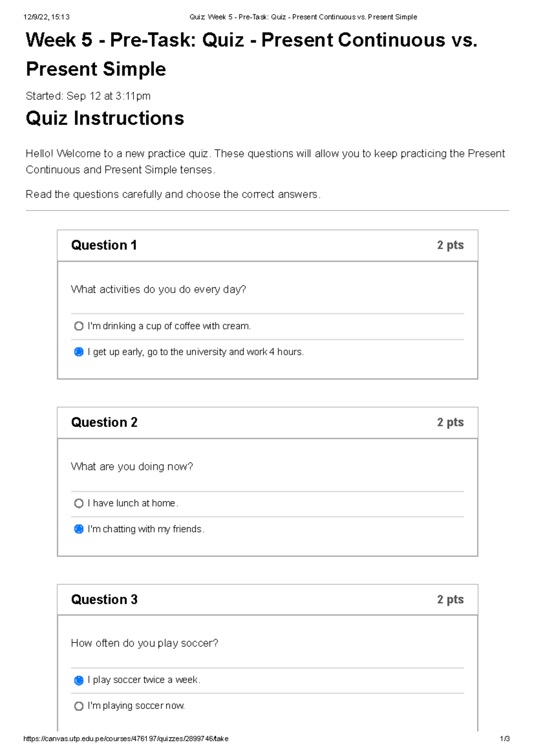Select "I'm chatting with my friends" answer

click(x=79, y=529)
